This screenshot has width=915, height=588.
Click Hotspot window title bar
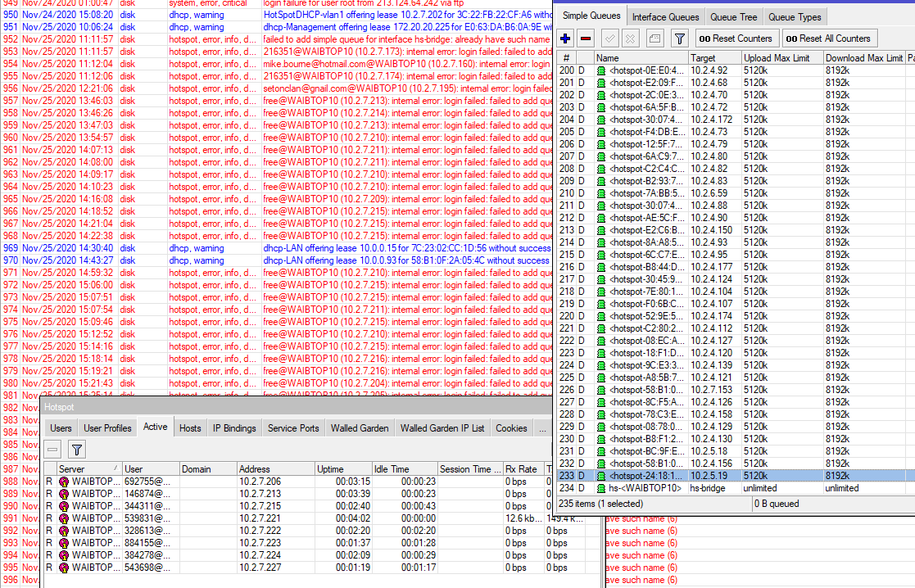click(x=297, y=407)
